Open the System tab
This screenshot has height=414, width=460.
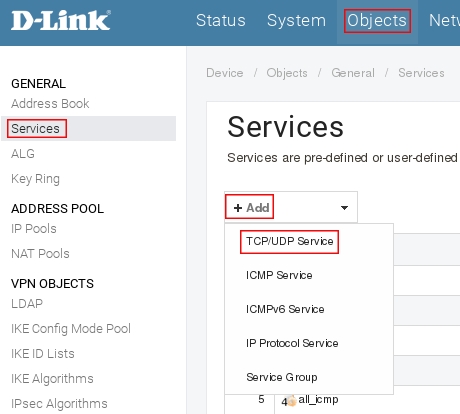[x=296, y=21]
